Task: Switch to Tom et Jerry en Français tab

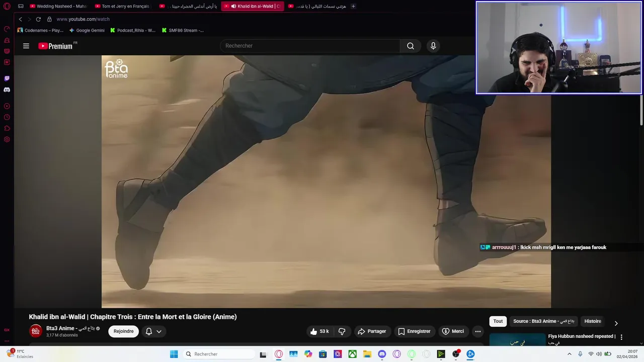Action: [122, 6]
